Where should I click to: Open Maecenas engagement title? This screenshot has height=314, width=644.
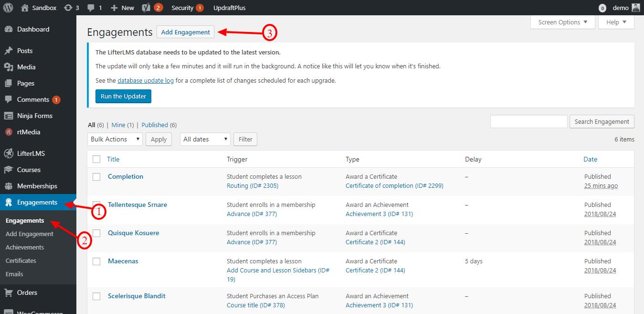[123, 261]
